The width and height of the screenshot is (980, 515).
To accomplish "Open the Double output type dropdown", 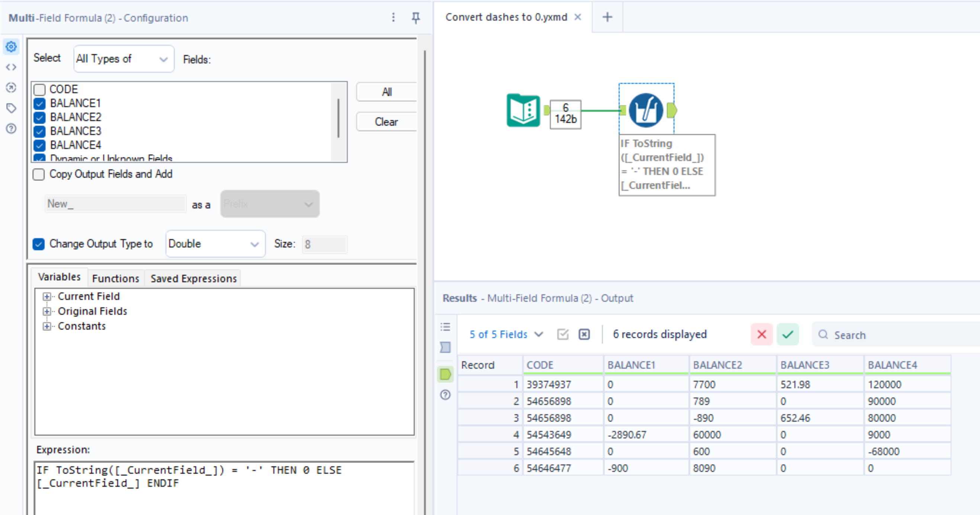I will coord(215,244).
